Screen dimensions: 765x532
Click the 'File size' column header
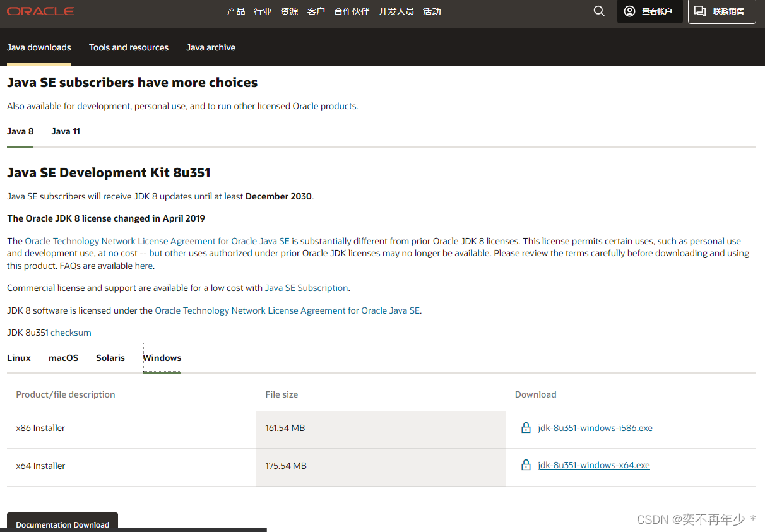tap(282, 394)
